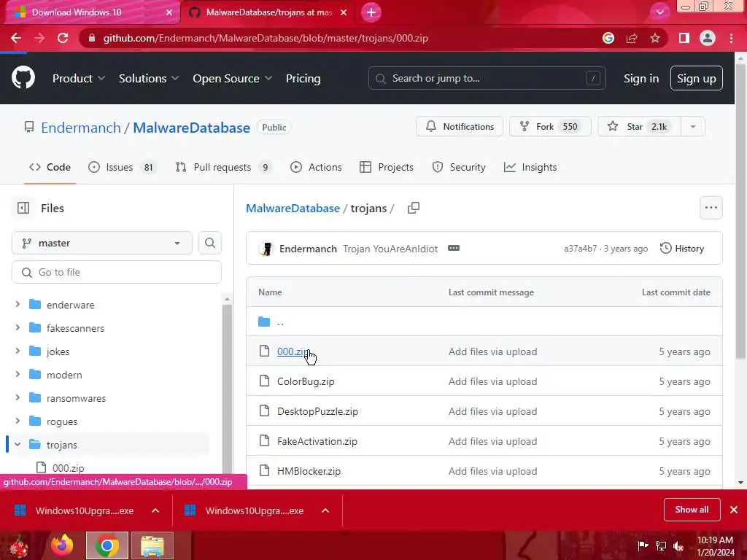Open Action Center flag tray icon

tap(643, 545)
